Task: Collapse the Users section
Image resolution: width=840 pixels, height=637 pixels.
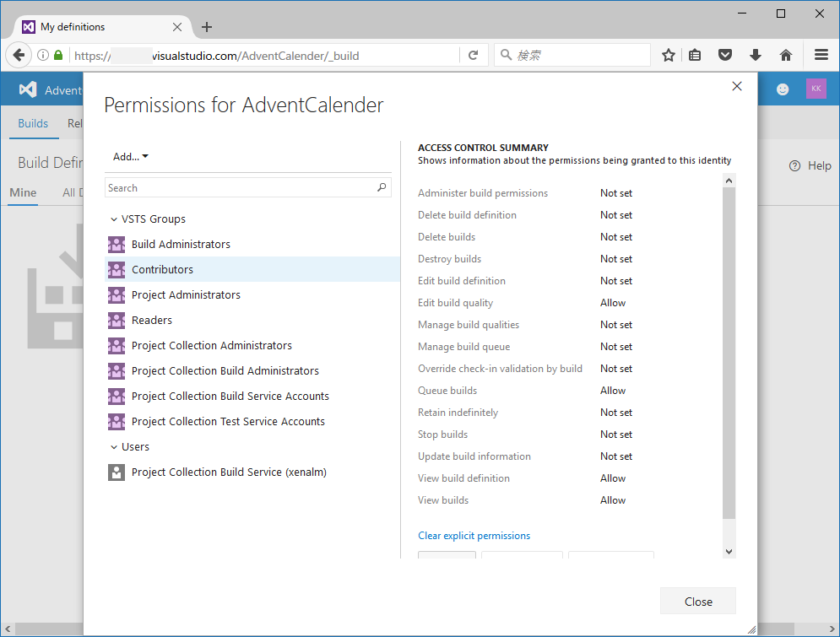Action: tap(114, 447)
